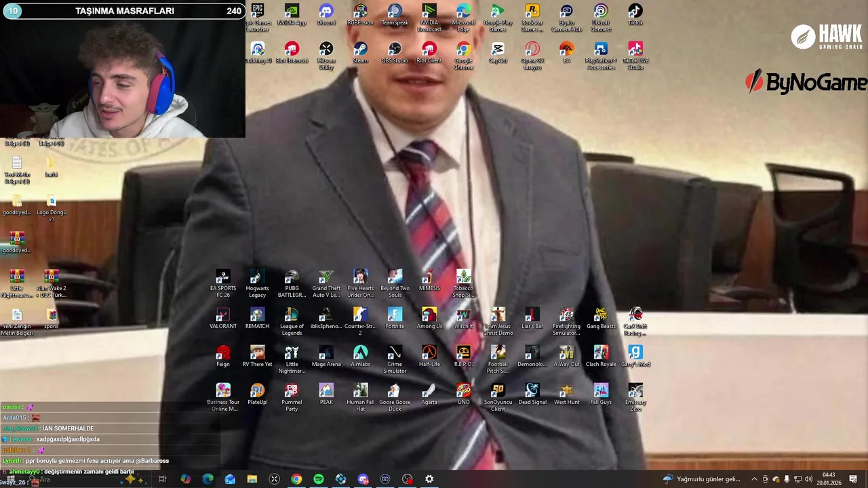Select NVIDIA Broadcast desktop icon
The width and height of the screenshot is (868, 488).
coord(429,18)
